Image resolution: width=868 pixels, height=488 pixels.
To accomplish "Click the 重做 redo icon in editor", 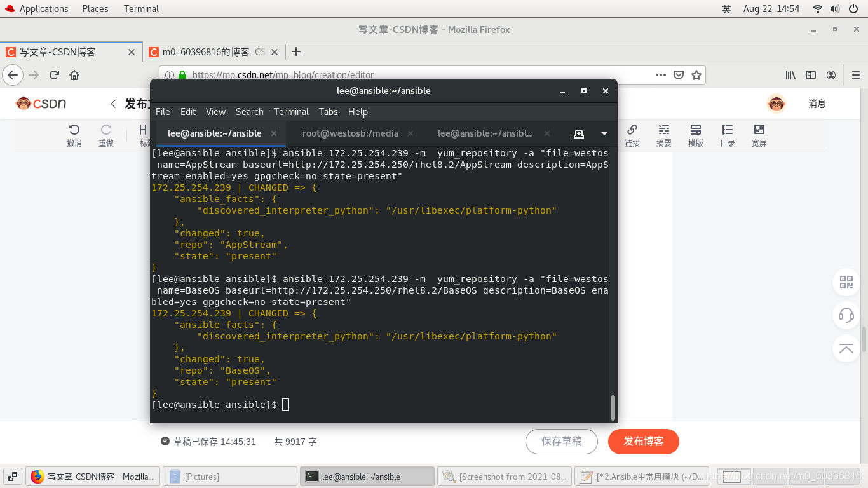I will tap(106, 135).
